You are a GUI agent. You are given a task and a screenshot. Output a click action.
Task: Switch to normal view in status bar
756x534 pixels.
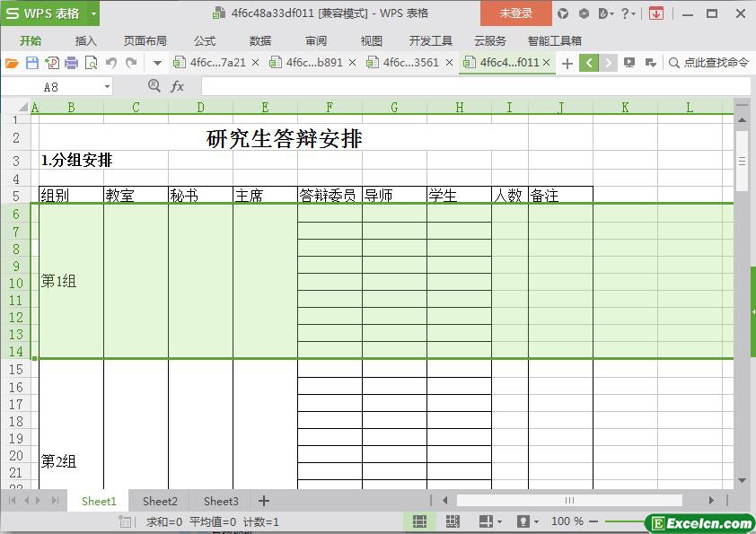pos(419,521)
